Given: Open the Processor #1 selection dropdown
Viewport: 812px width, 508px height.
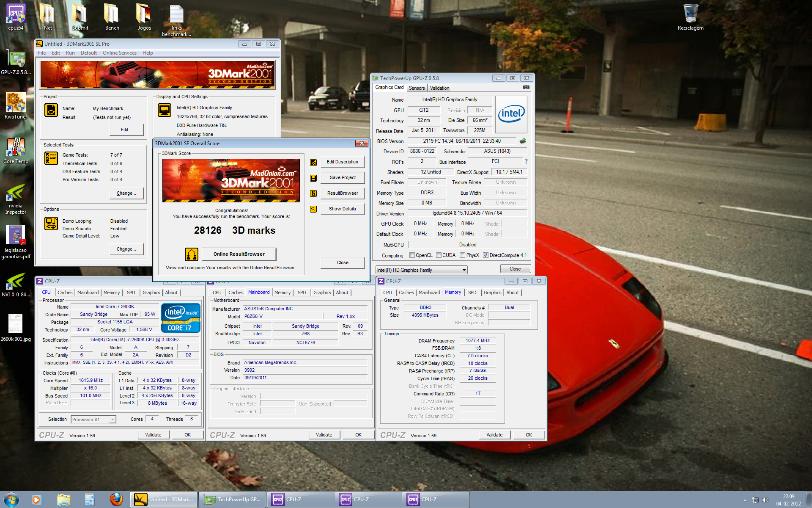Looking at the screenshot, I should [93, 420].
